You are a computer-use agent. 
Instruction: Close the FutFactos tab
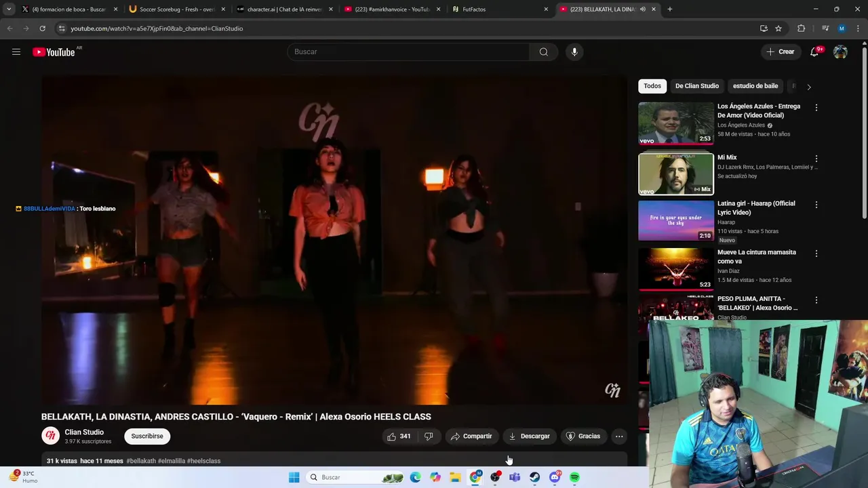coord(546,9)
